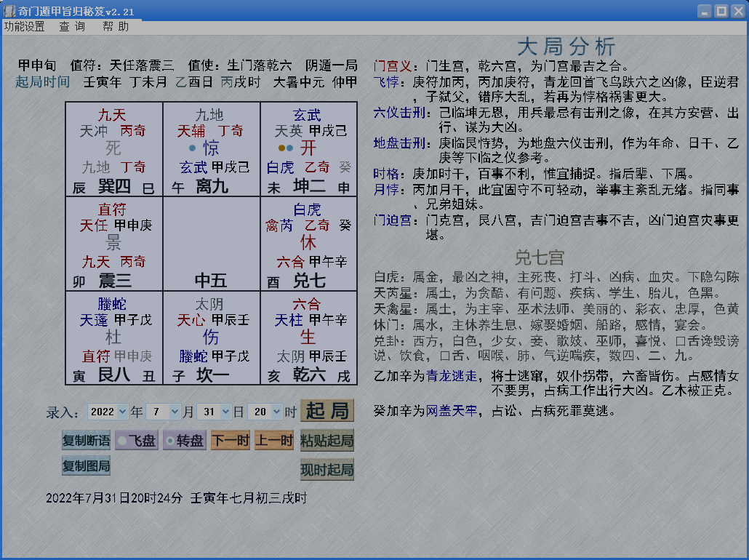Select the 坎一 palace cell
This screenshot has height=560, width=749.
(212, 337)
